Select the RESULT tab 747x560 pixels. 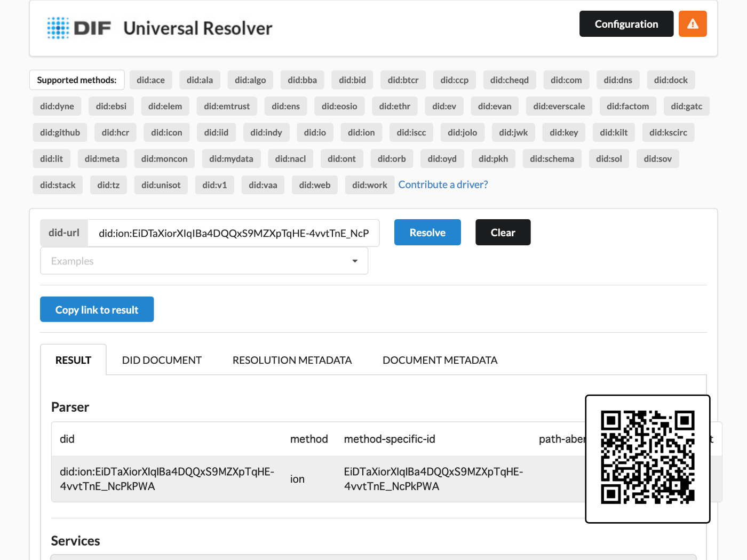pyautogui.click(x=73, y=360)
